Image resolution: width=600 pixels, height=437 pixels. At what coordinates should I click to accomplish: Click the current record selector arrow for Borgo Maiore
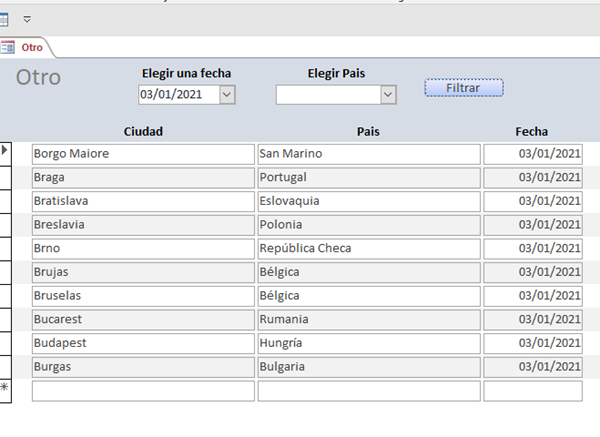pos(5,152)
